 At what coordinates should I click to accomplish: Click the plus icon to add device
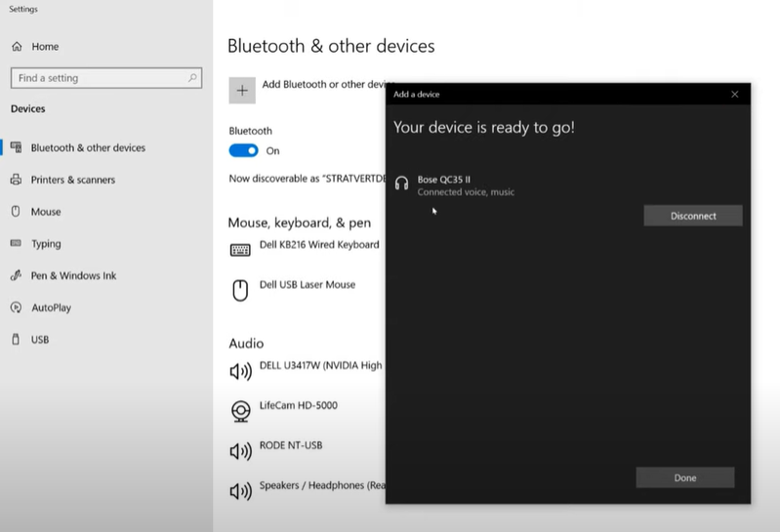coord(242,90)
